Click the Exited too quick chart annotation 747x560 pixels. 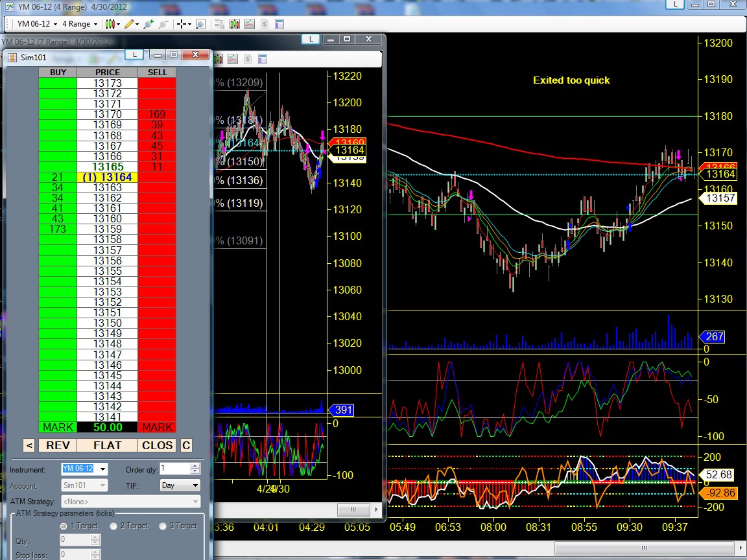[571, 80]
